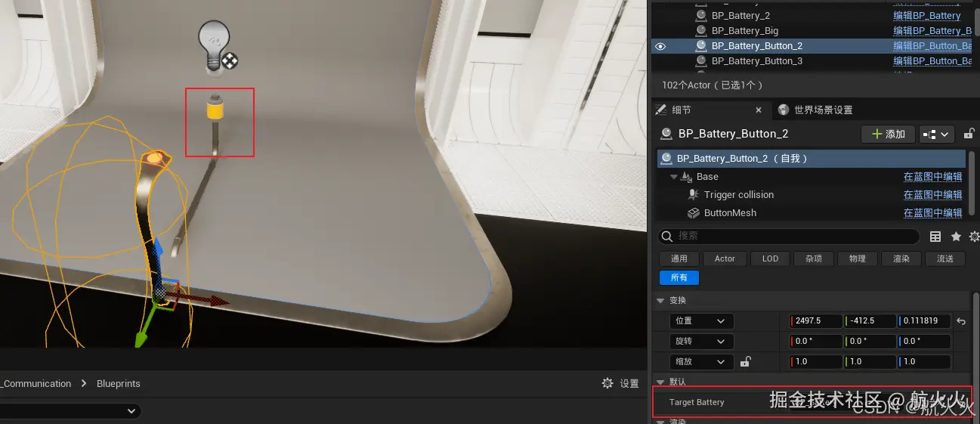Viewport: 980px width, 424px height.
Task: Click 在蓝图中编辑 link for ButtonMesh
Action: [933, 213]
